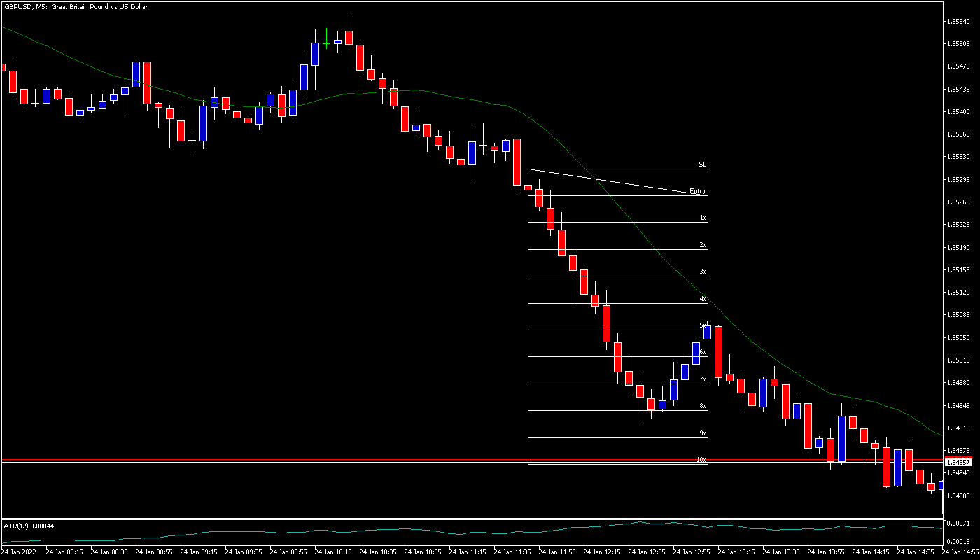Click the ATR(12) 0.00044 indicator label
This screenshot has width=980, height=560.
[x=29, y=526]
